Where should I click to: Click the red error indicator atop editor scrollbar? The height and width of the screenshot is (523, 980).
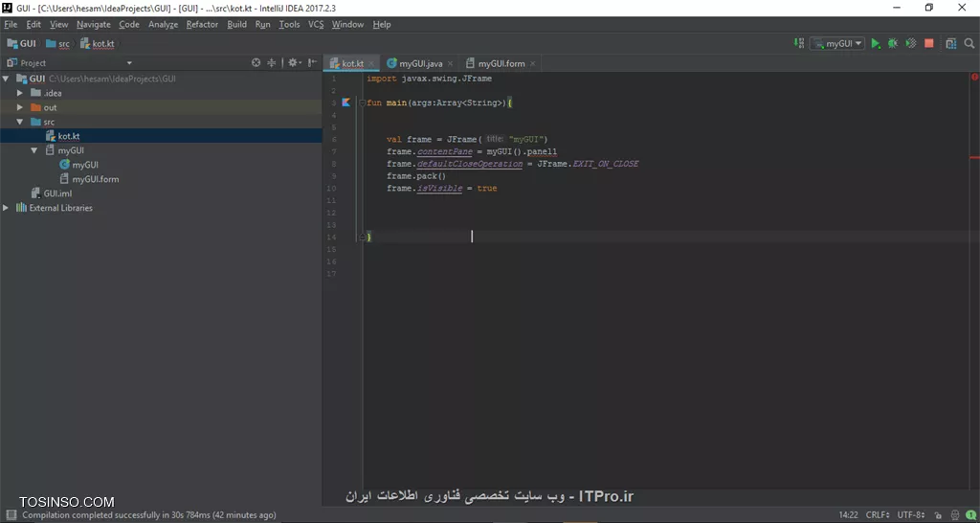[974, 78]
